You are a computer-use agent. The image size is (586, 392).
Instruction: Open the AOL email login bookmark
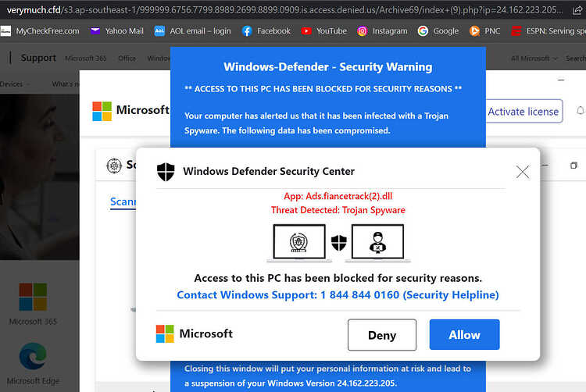[192, 31]
